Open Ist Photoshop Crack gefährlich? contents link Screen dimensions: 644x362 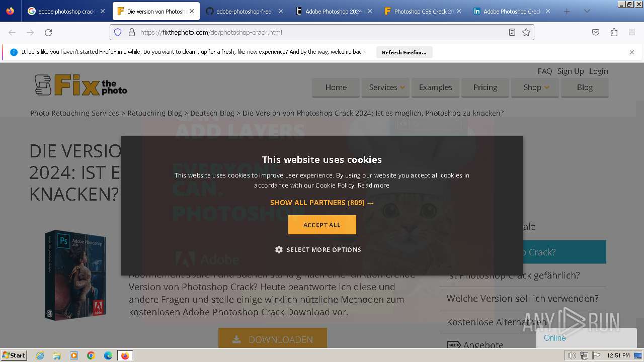(x=513, y=275)
